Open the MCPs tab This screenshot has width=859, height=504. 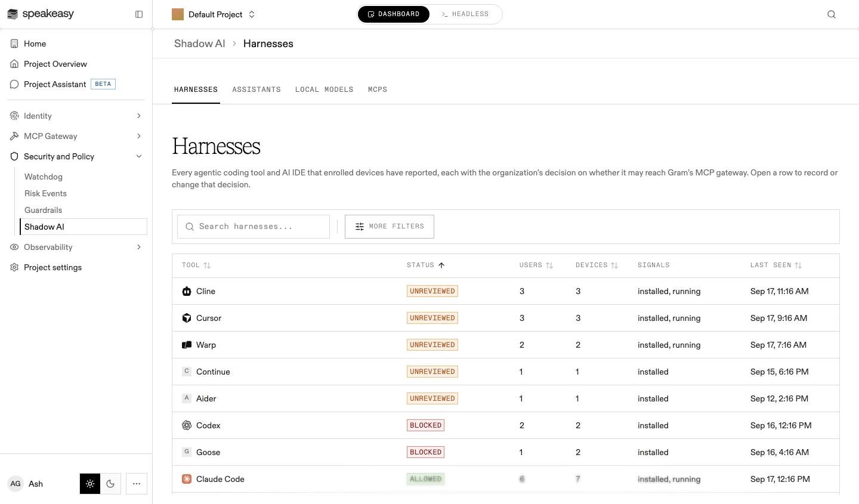point(378,89)
